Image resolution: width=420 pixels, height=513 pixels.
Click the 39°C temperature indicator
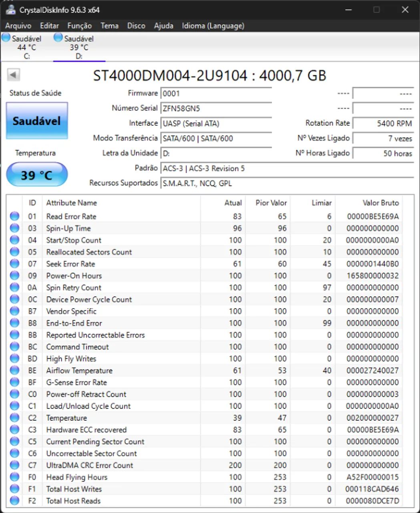point(36,174)
